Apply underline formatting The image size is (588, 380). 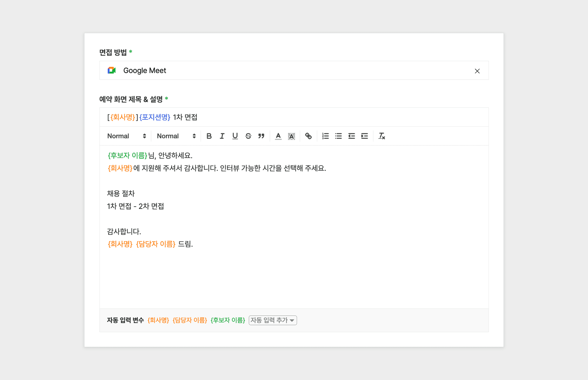point(235,136)
